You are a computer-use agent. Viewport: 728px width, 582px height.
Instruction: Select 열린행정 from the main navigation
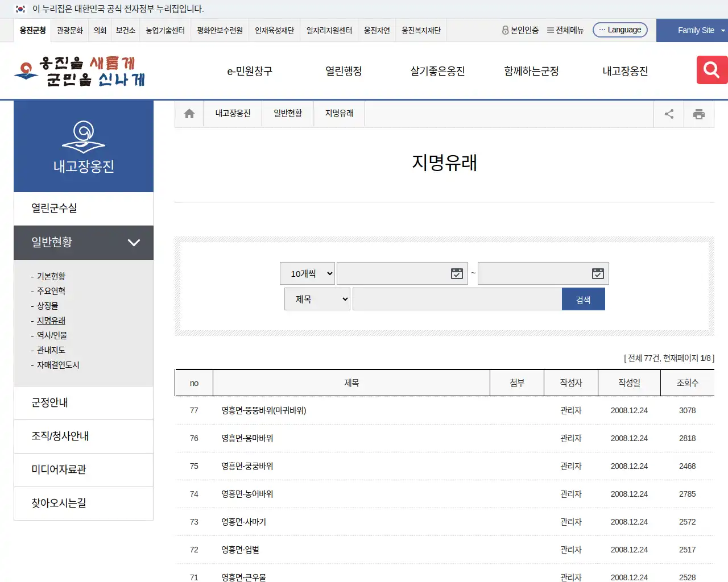pos(342,70)
